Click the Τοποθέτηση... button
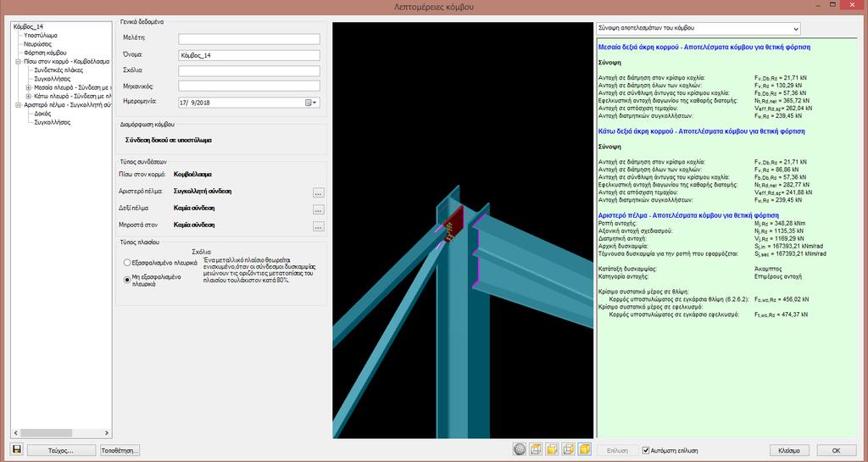Image resolution: width=868 pixels, height=462 pixels. pyautogui.click(x=120, y=450)
